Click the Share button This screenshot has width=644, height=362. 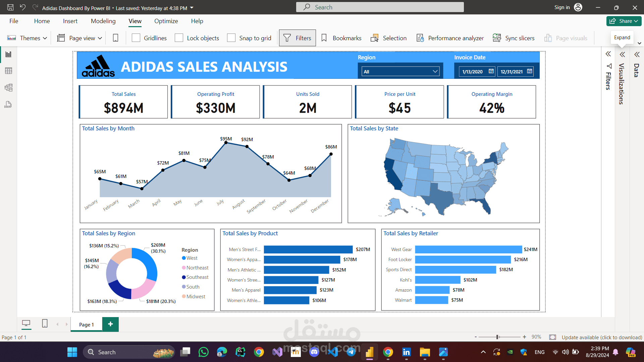tap(624, 21)
